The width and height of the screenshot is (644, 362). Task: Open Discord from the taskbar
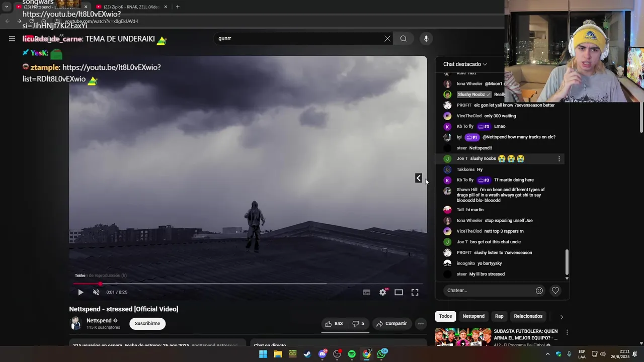coord(323,354)
